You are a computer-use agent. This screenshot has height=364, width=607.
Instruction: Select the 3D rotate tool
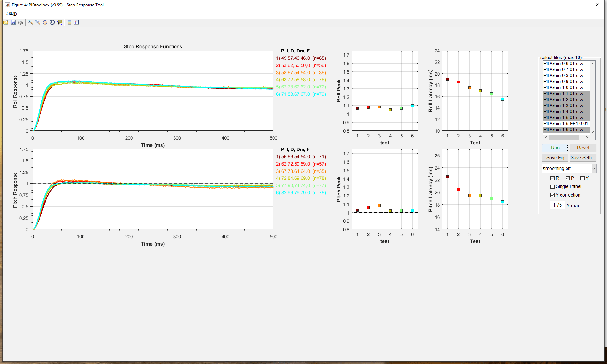[x=52, y=22]
